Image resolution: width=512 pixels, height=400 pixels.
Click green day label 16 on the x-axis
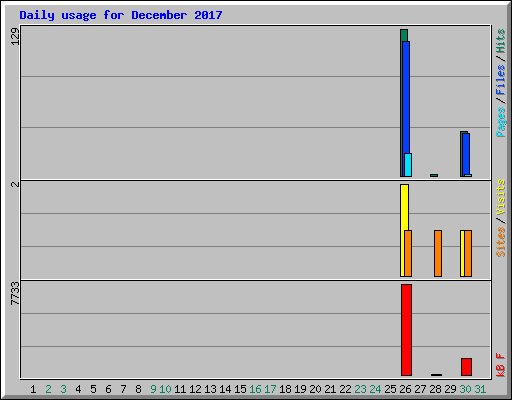(255, 389)
